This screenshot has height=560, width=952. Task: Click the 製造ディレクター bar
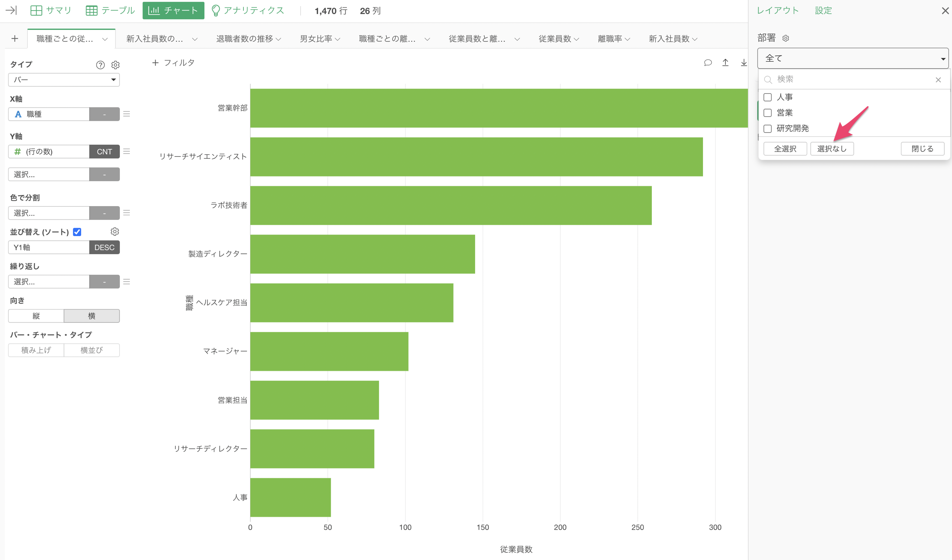coord(362,254)
